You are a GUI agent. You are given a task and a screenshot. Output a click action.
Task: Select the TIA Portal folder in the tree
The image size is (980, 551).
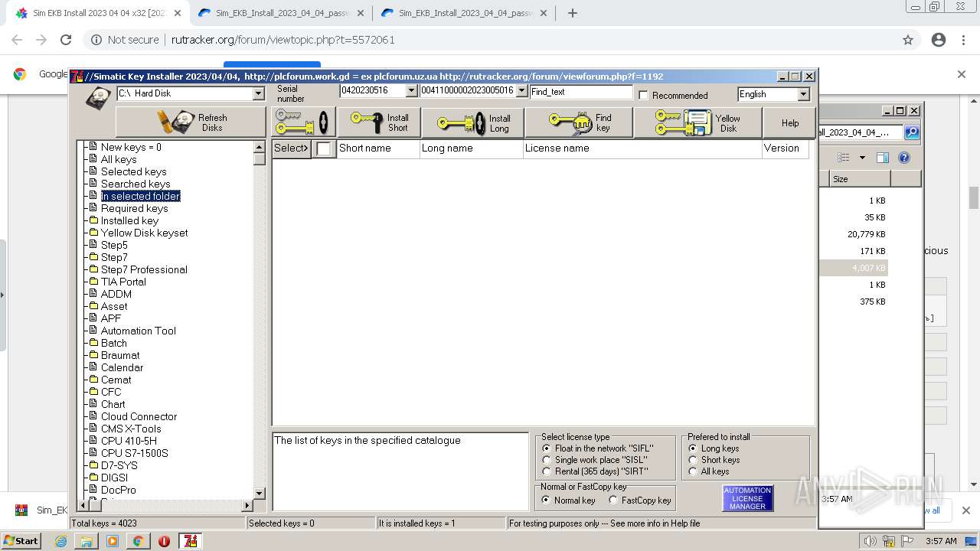point(123,282)
